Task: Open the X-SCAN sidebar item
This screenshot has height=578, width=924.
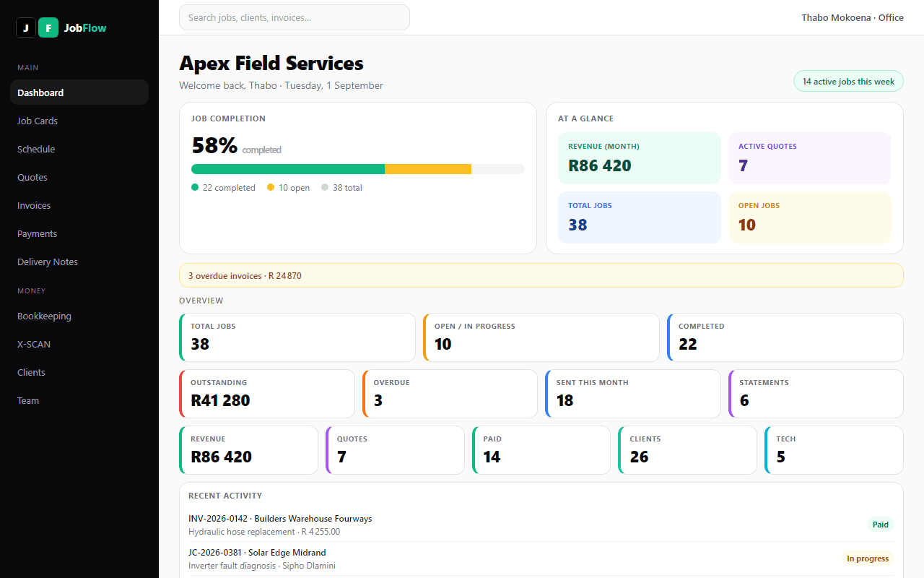Action: click(79, 344)
